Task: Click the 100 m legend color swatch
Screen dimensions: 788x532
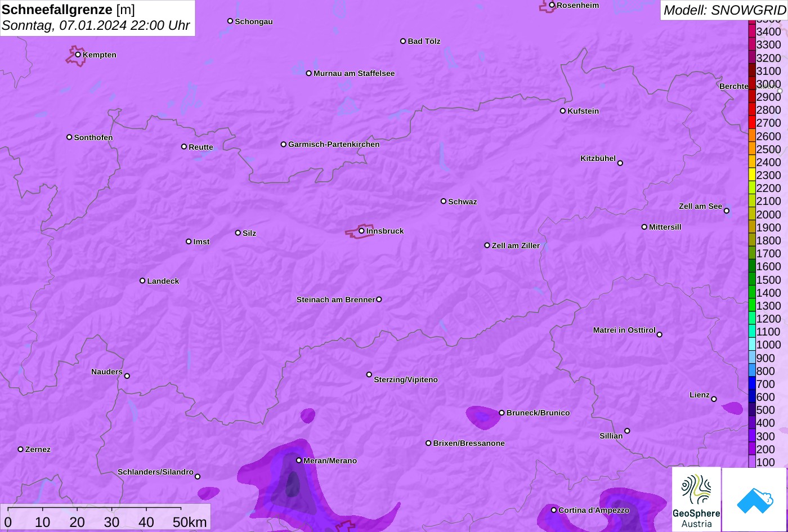Action: (x=751, y=462)
